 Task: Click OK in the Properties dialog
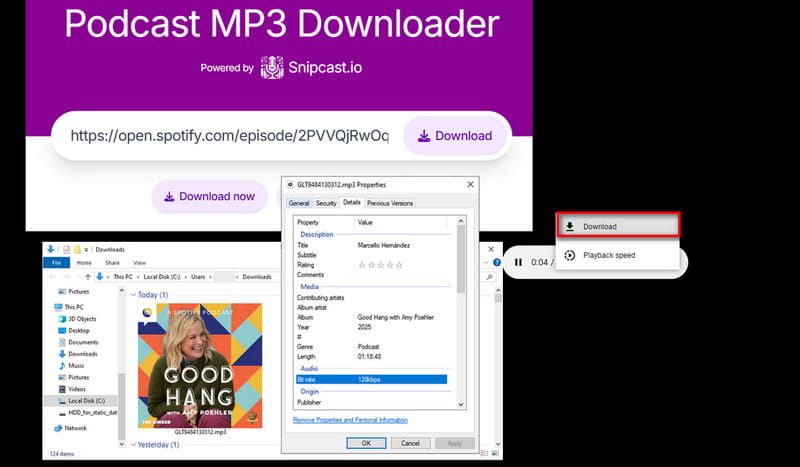click(x=366, y=443)
